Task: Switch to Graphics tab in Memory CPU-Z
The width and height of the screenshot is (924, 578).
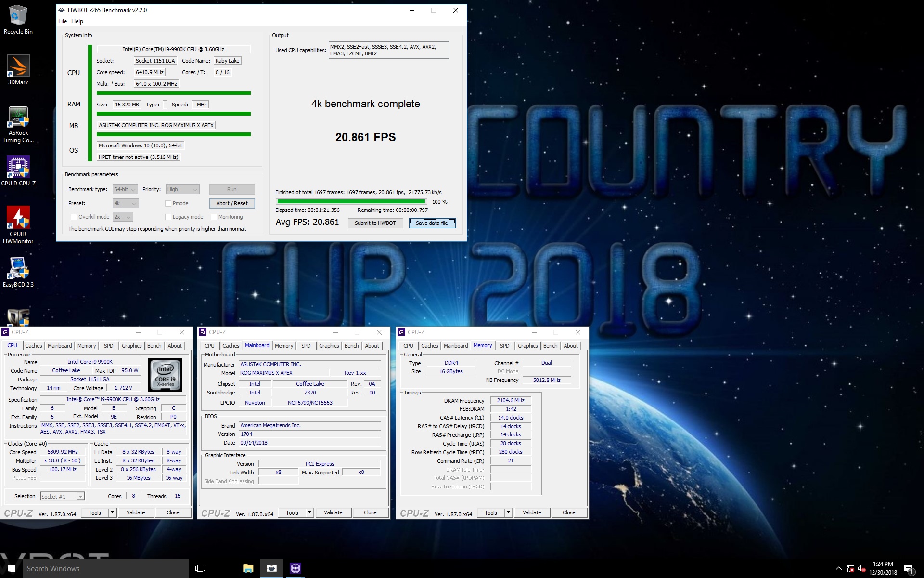Action: click(x=527, y=346)
